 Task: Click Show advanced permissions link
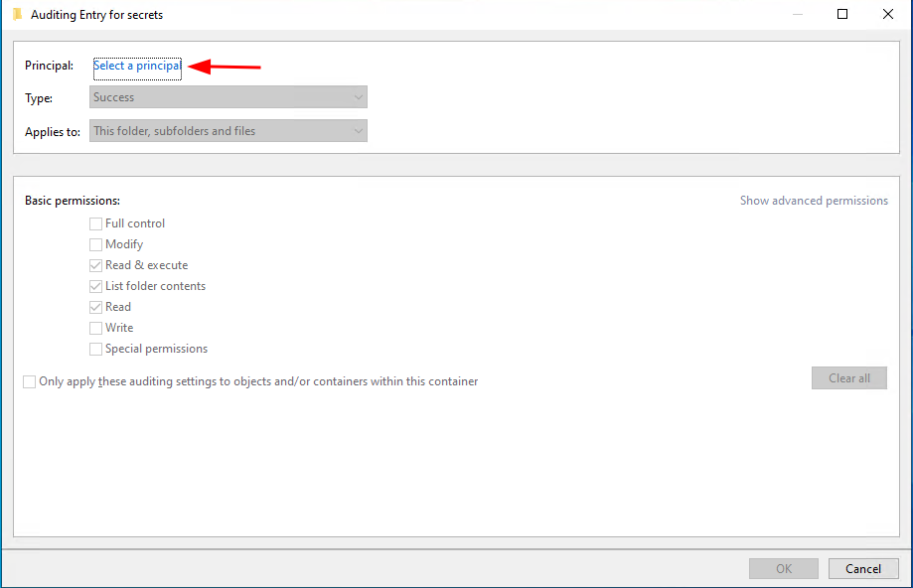coord(814,201)
